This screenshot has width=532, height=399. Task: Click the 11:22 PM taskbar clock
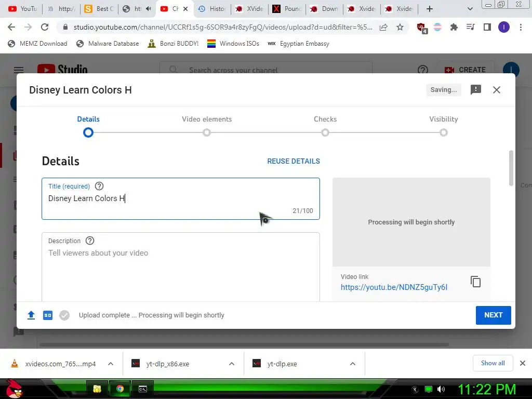coord(486,389)
